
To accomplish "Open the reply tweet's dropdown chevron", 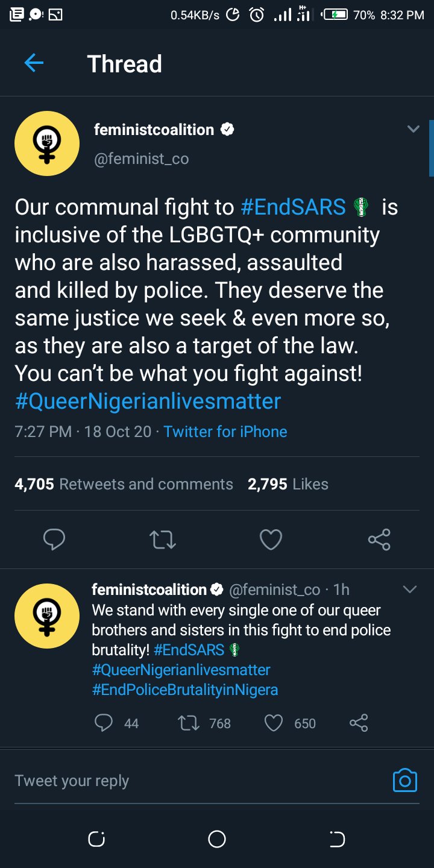I will click(x=409, y=589).
